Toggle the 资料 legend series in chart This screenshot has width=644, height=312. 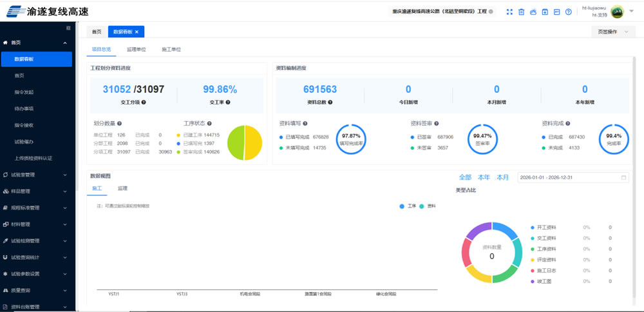click(426, 206)
